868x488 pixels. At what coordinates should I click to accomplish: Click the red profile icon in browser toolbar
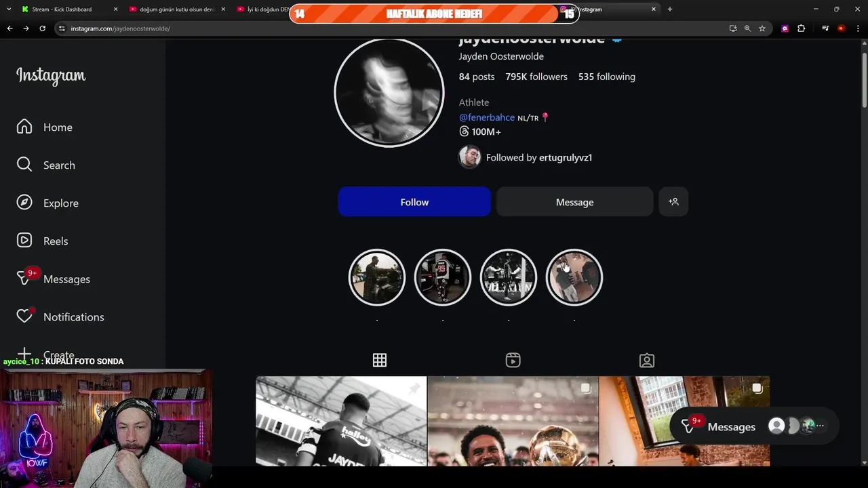point(842,28)
